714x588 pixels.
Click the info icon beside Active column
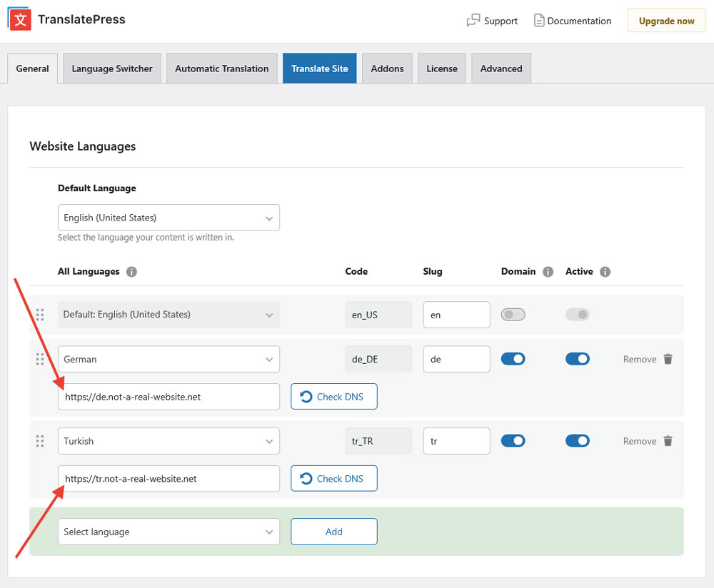coord(605,271)
